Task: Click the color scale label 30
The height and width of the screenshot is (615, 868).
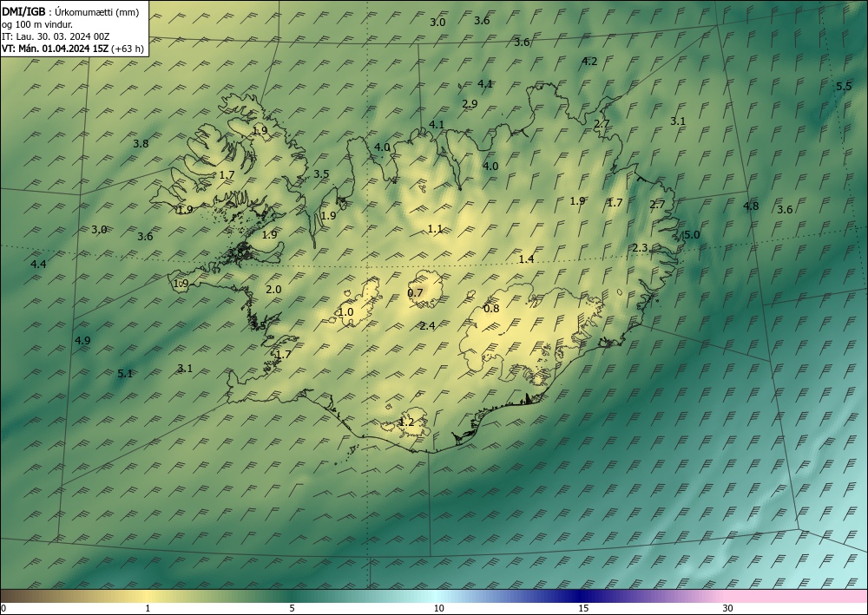Action: (x=728, y=609)
